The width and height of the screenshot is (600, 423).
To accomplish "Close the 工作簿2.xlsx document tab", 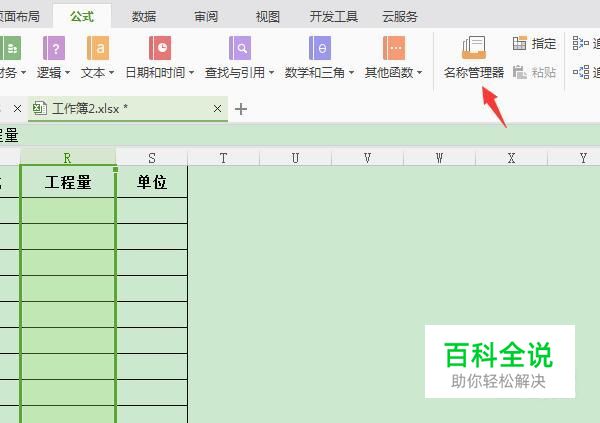I will tap(217, 109).
